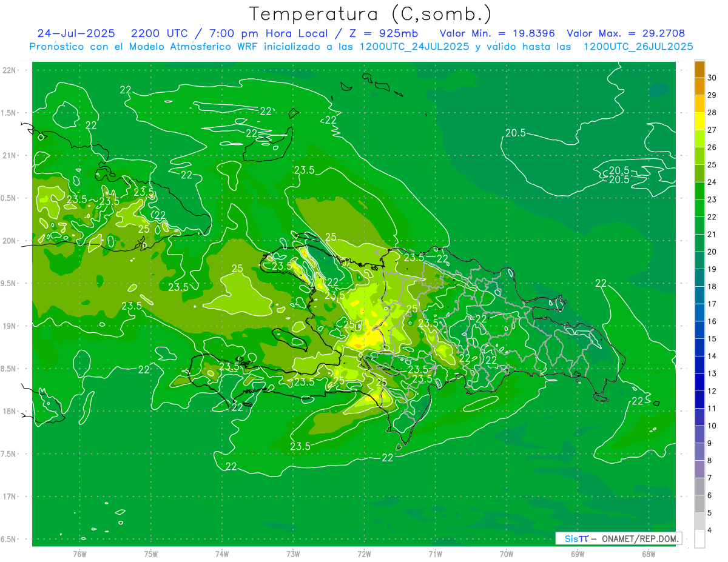
Task: Select the date text "24-Jul-2025"
Action: point(76,33)
